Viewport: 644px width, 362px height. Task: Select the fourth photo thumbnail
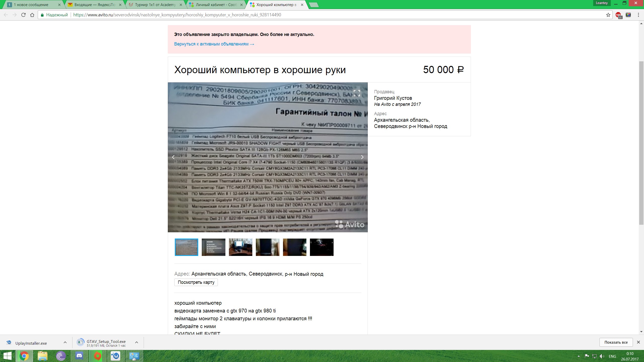(268, 247)
